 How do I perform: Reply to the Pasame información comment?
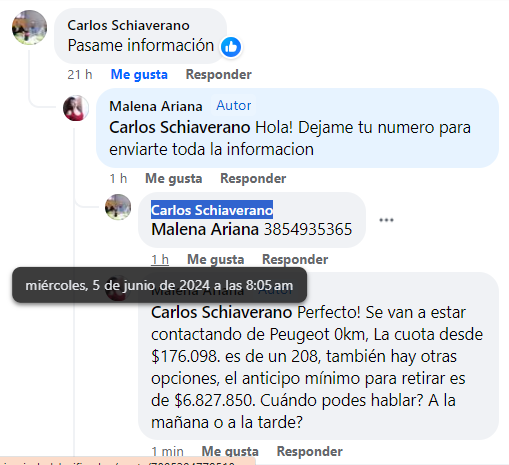(x=219, y=74)
